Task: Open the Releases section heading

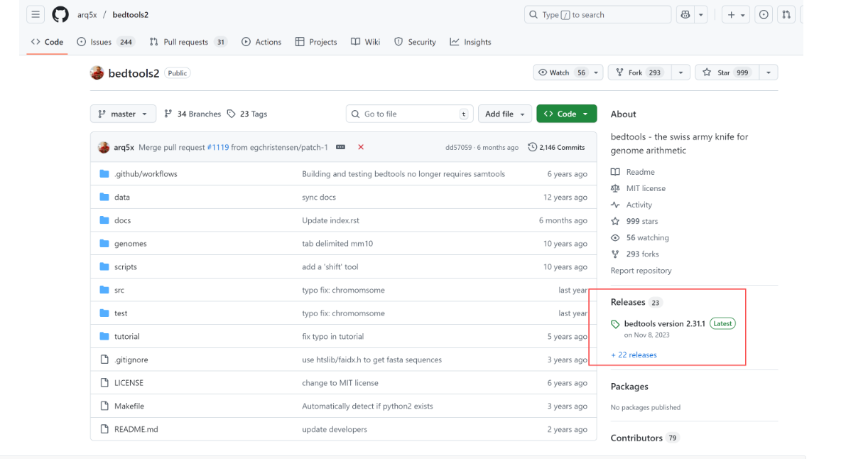Action: tap(628, 302)
